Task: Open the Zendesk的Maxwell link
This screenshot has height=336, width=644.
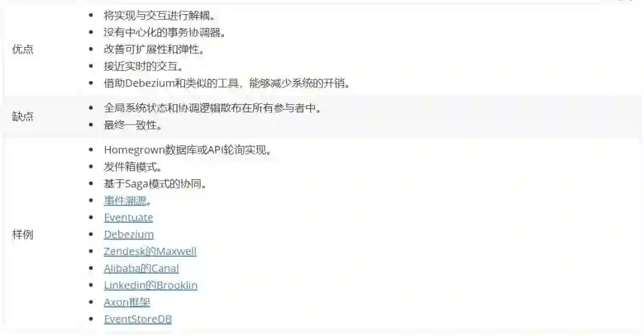Action: coord(150,251)
